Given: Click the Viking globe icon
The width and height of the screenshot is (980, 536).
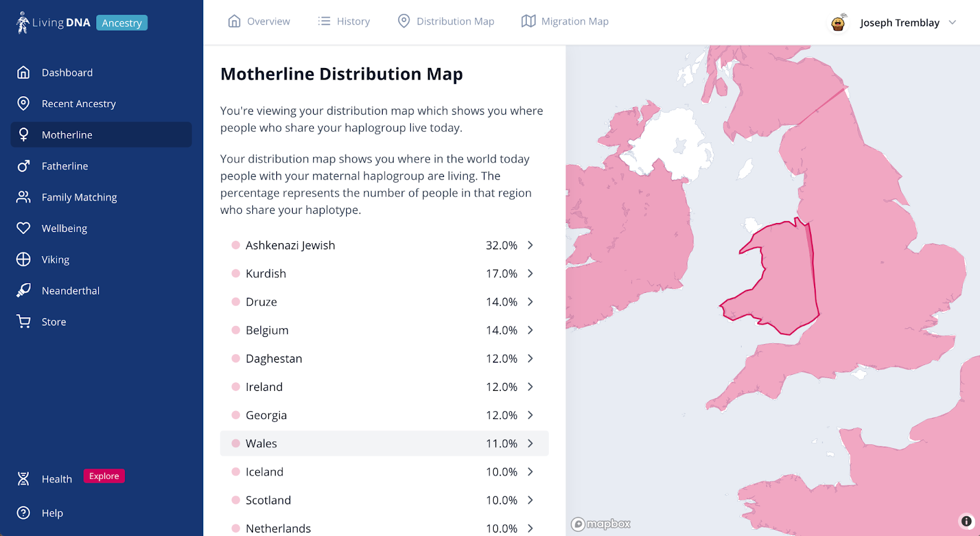Looking at the screenshot, I should pos(23,260).
